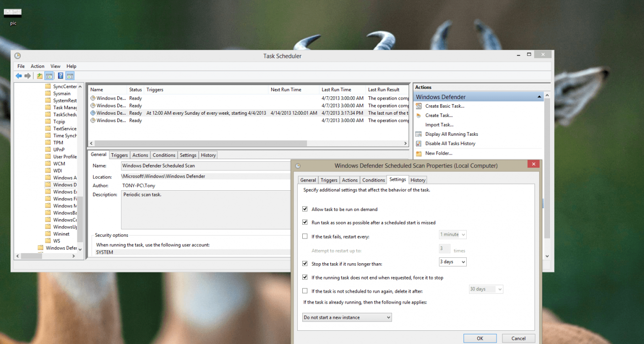This screenshot has width=644, height=344.
Task: Click the Up One Level folder toolbar icon
Action: click(40, 76)
